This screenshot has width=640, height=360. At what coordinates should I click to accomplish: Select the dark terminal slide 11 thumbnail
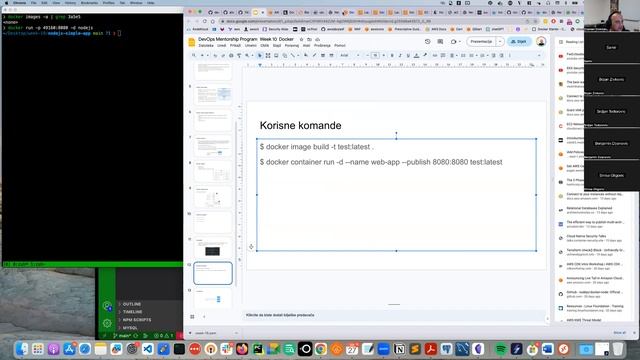[x=213, y=247]
